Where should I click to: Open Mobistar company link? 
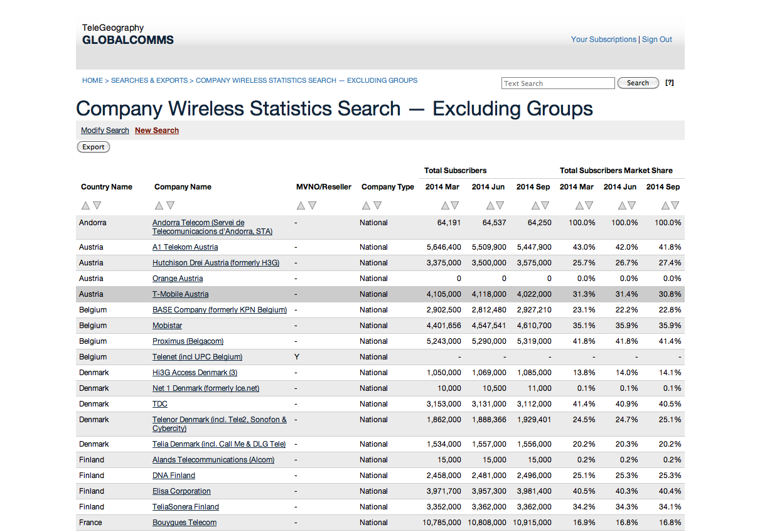pyautogui.click(x=168, y=326)
